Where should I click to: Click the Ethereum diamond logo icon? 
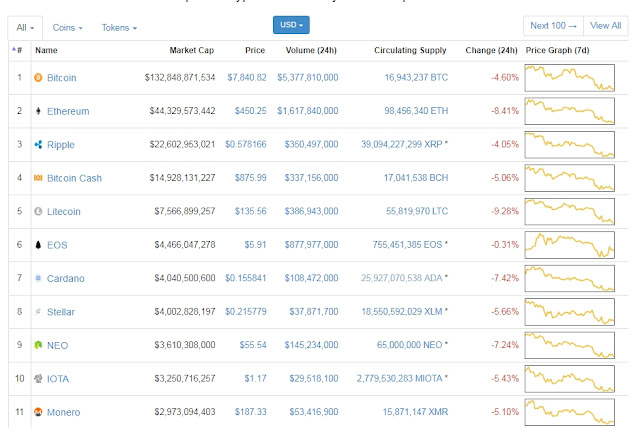click(38, 111)
